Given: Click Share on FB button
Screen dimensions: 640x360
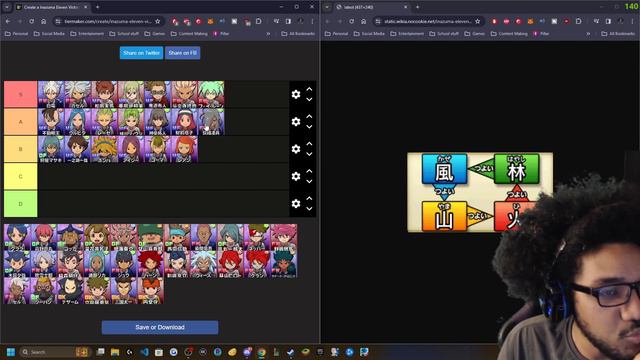Looking at the screenshot, I should pyautogui.click(x=182, y=53).
